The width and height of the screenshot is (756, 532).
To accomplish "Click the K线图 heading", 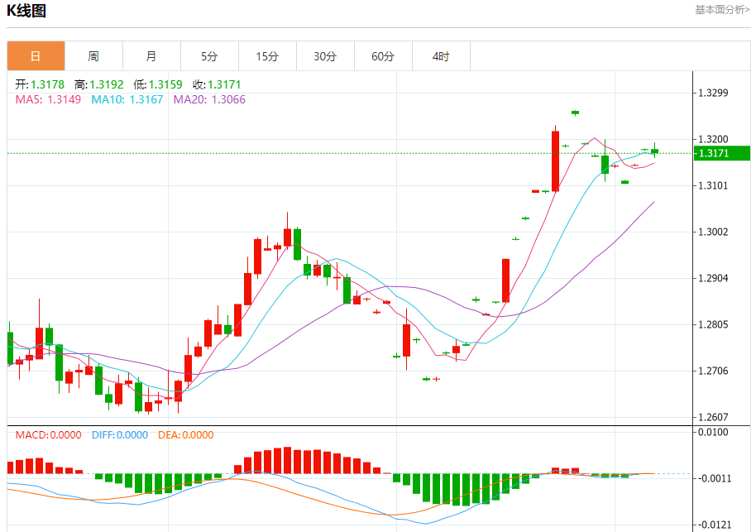I will 26,10.
